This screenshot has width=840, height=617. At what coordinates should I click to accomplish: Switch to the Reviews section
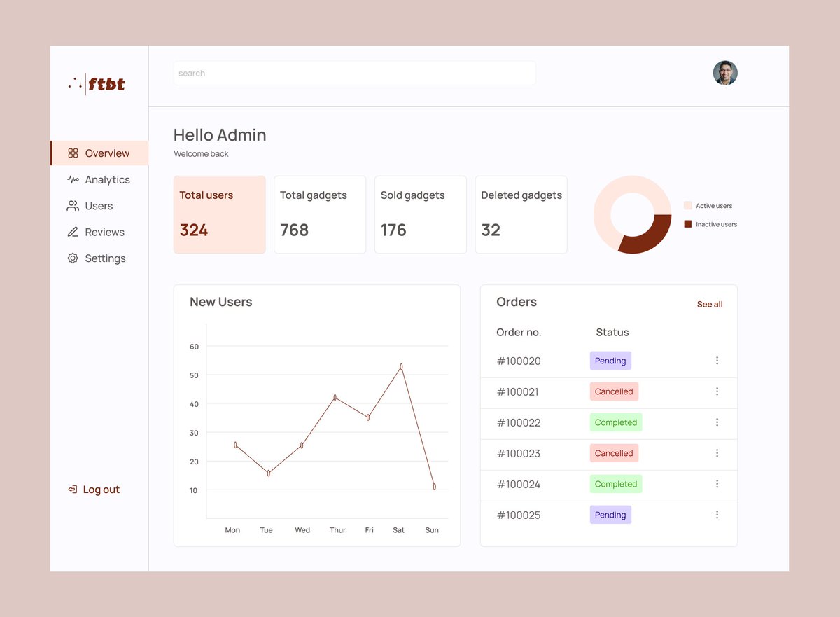[105, 232]
